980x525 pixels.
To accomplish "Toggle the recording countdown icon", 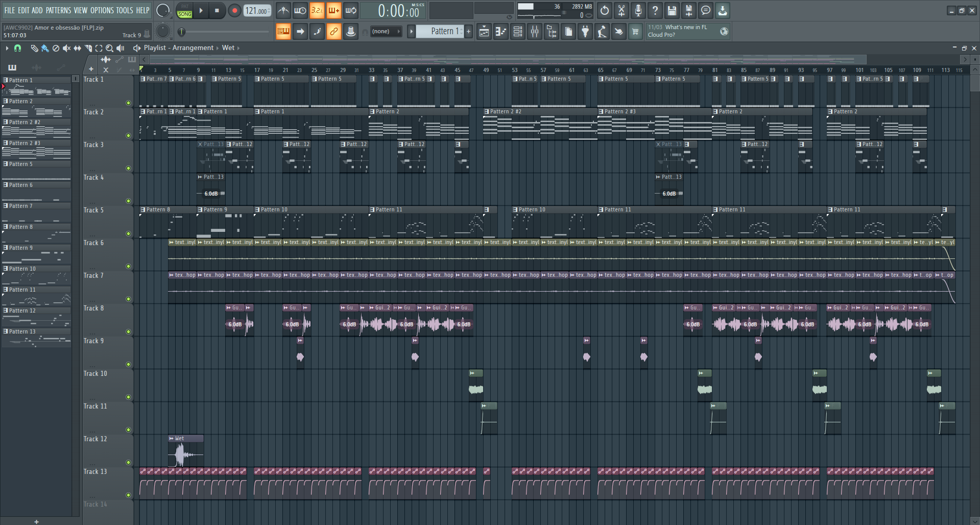I will tap(317, 10).
